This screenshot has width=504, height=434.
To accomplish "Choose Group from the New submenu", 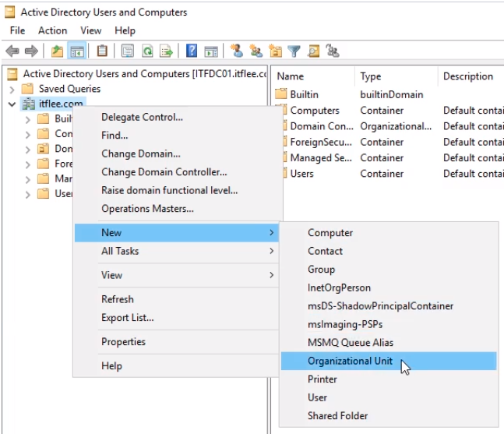I will point(322,270).
